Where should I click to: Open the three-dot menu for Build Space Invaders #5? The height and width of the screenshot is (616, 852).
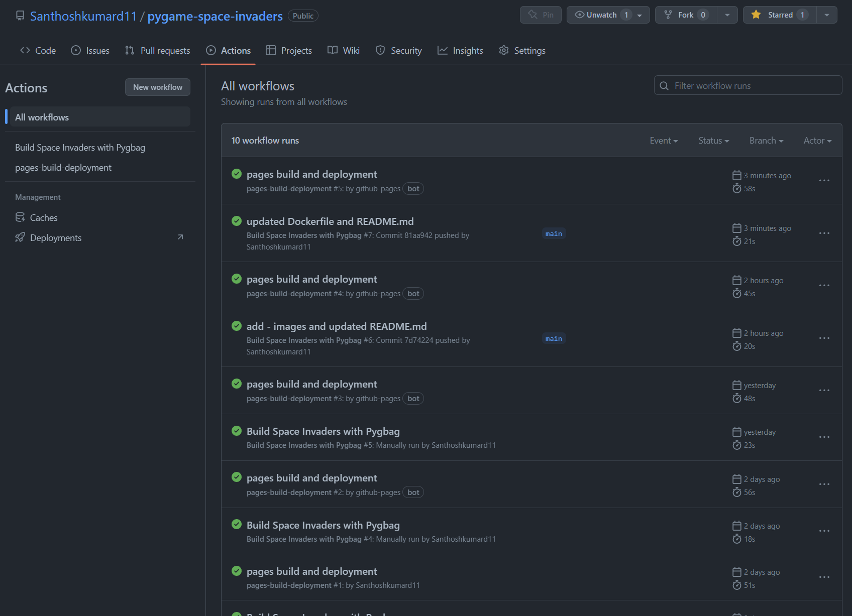824,437
